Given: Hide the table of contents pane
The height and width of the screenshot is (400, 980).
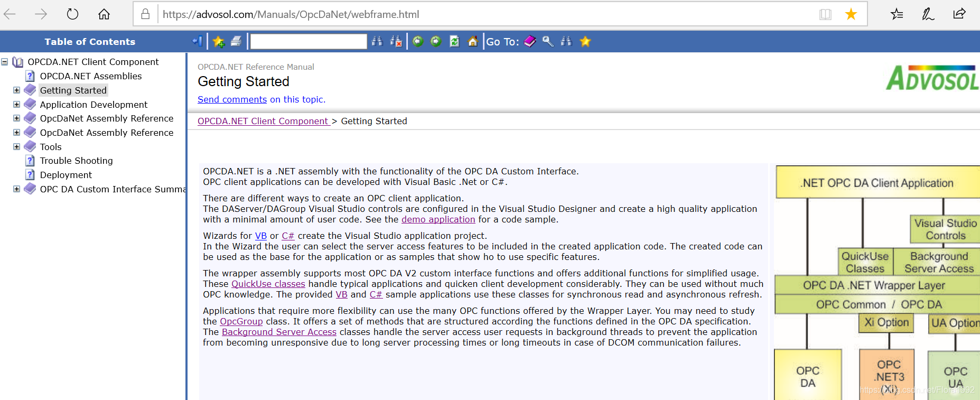Looking at the screenshot, I should (198, 41).
